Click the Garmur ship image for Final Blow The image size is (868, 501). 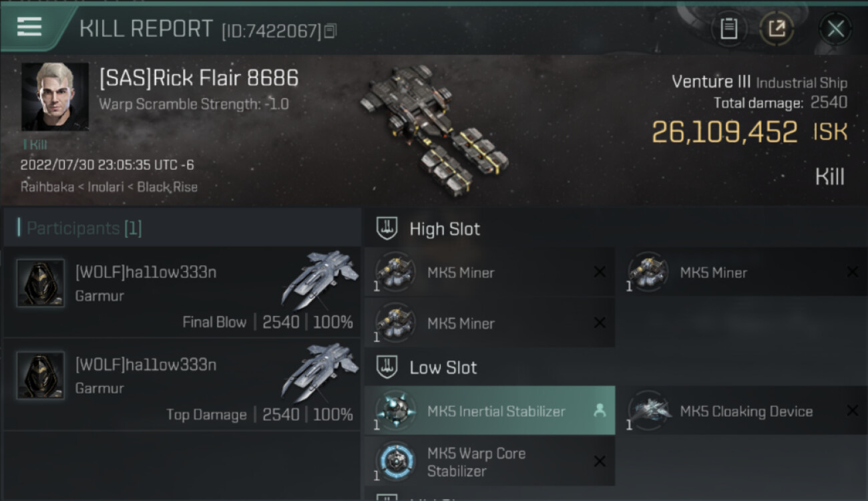319,279
